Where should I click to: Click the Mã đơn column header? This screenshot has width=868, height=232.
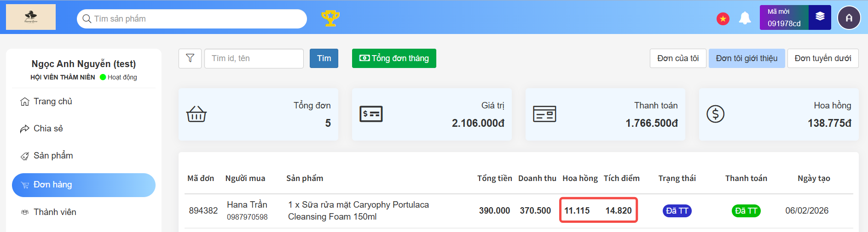click(201, 179)
